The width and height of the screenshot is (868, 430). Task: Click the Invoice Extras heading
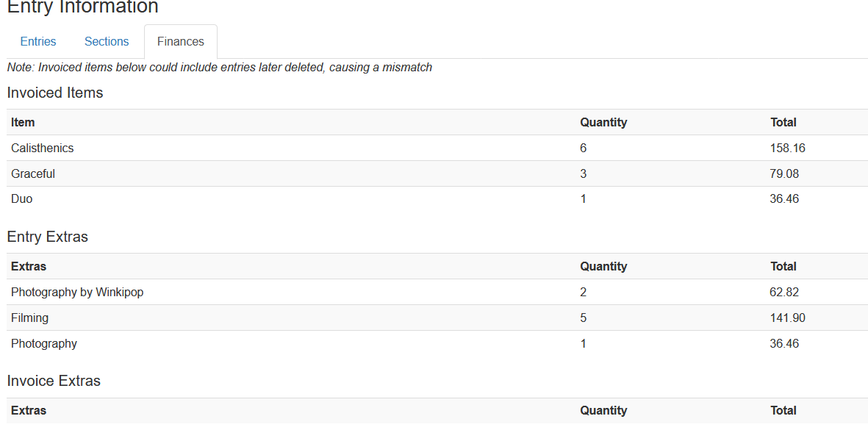coord(54,381)
